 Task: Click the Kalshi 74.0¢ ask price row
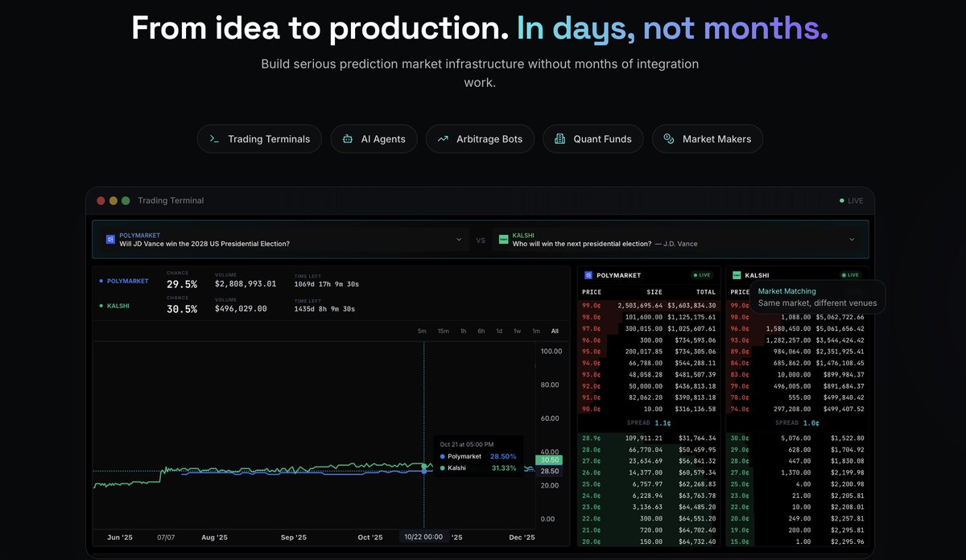(x=797, y=409)
